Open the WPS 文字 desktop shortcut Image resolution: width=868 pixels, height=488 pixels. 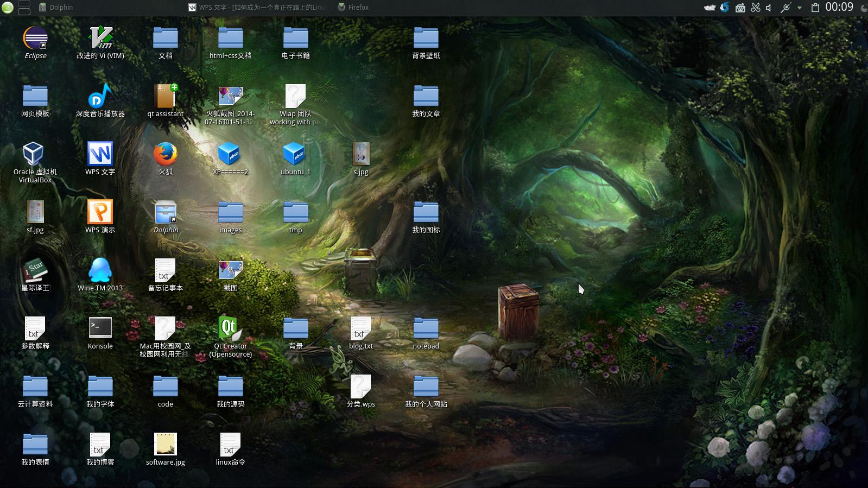[x=100, y=155]
